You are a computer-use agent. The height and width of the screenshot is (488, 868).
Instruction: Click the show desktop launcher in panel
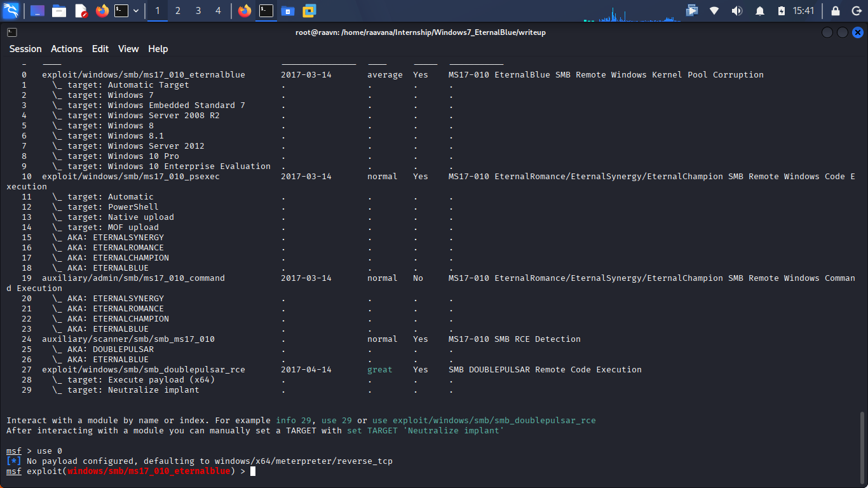(x=37, y=11)
